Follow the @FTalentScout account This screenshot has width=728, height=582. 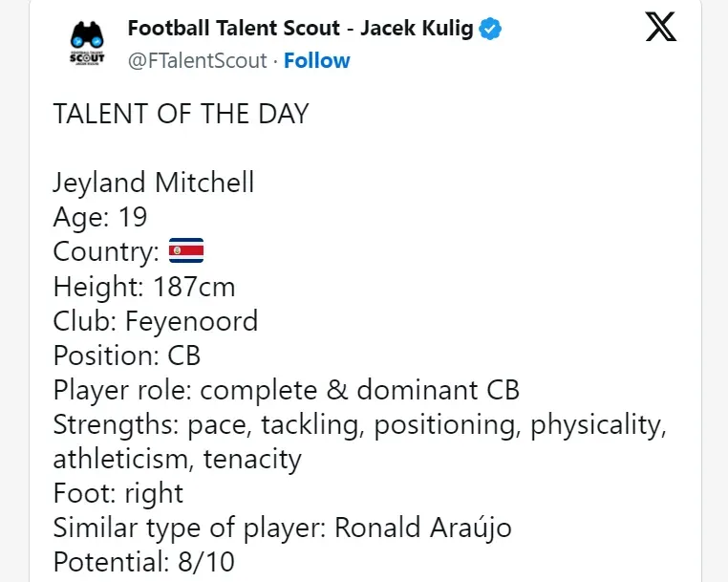coord(317,61)
